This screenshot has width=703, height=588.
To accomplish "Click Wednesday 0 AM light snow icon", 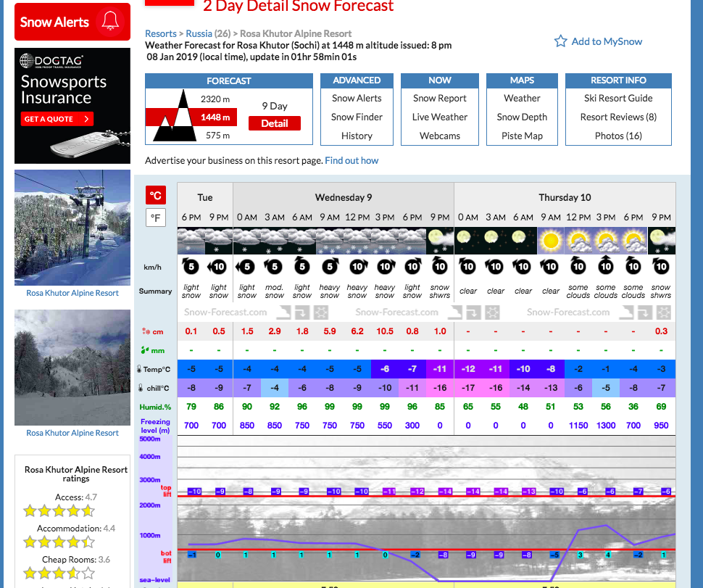I will click(x=246, y=241).
